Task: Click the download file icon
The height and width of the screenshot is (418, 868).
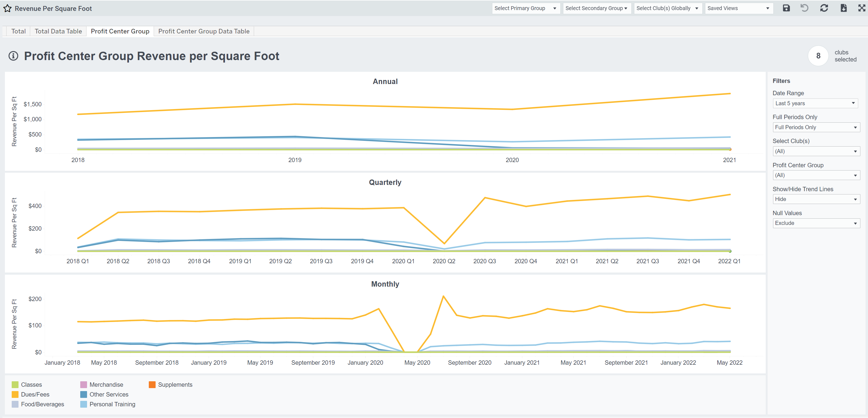Action: pos(844,8)
